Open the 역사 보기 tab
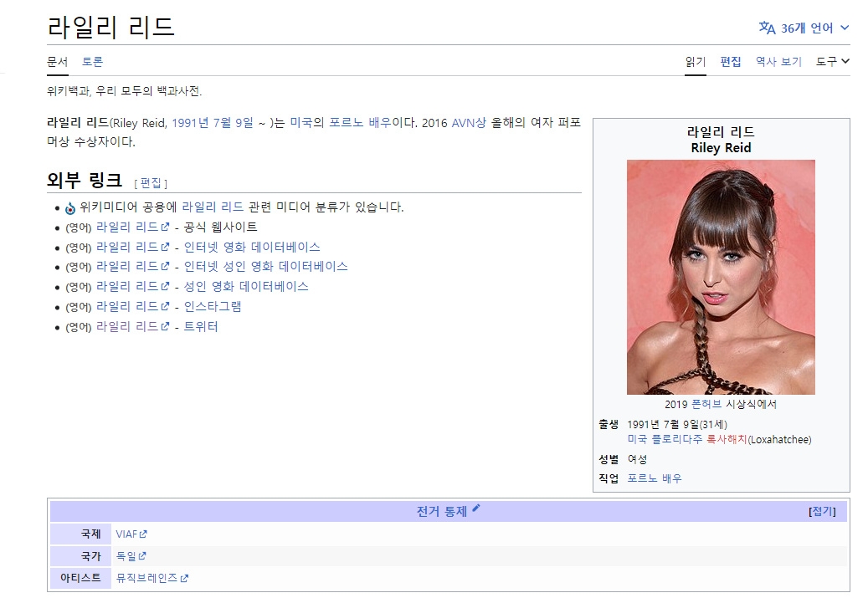The width and height of the screenshot is (868, 598). pos(778,61)
